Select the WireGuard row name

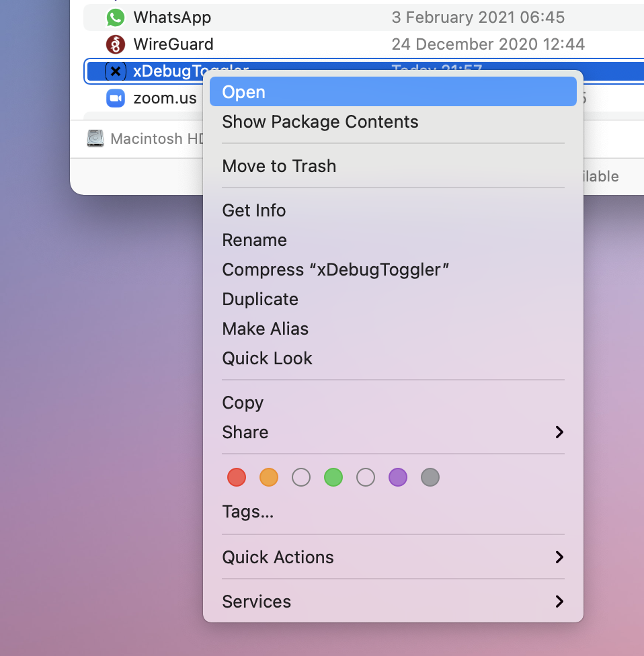click(173, 44)
